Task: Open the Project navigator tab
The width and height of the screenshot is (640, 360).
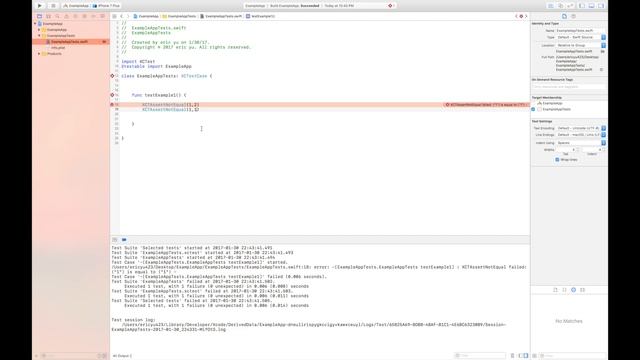Action: (x=39, y=16)
